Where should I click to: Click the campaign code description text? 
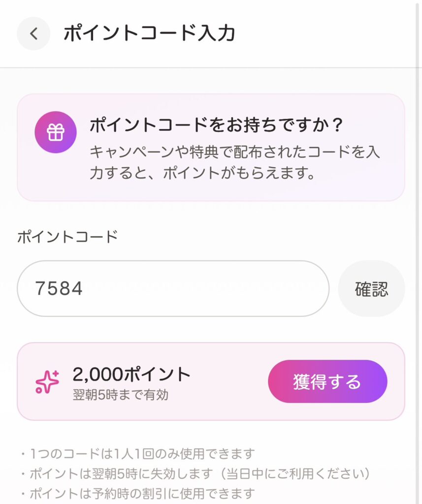(234, 162)
